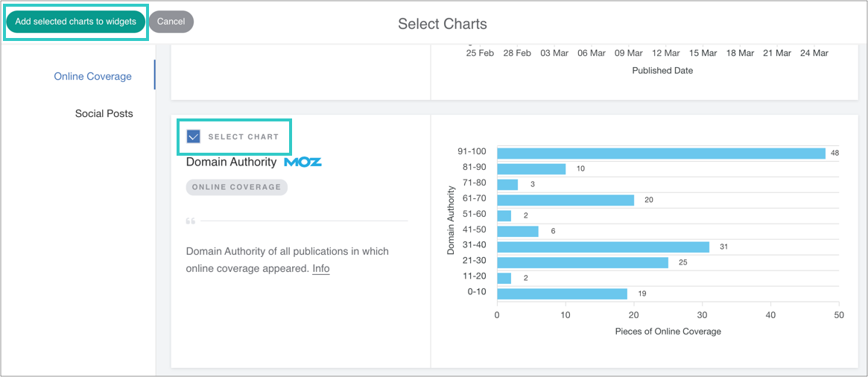Select the 31-40 bar with value 31

(x=603, y=247)
